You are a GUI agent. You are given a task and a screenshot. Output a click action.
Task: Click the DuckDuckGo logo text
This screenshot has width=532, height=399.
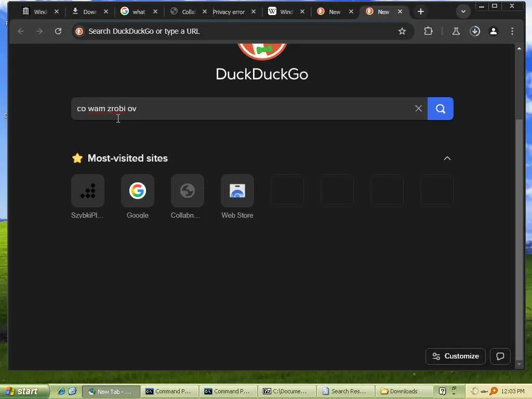tap(262, 74)
